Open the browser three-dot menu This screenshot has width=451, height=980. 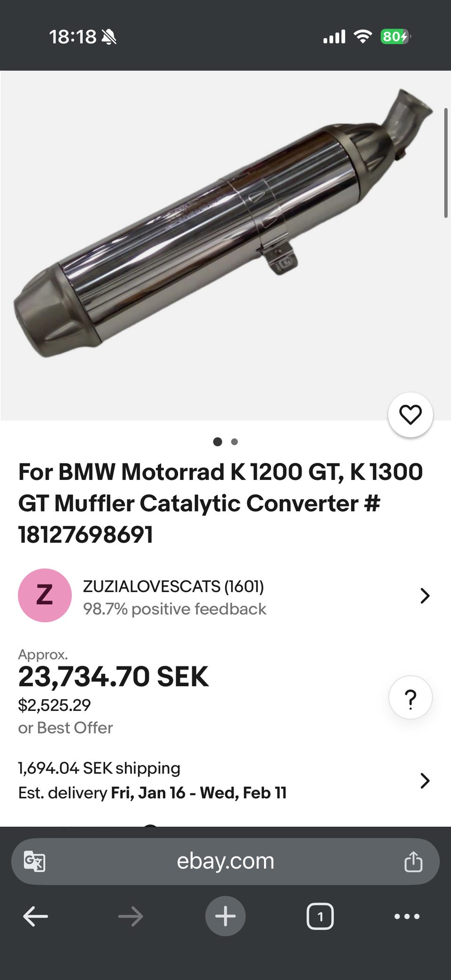pos(407,916)
